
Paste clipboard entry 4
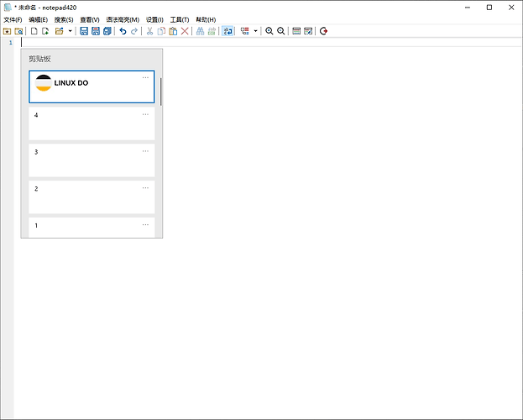[x=92, y=123]
